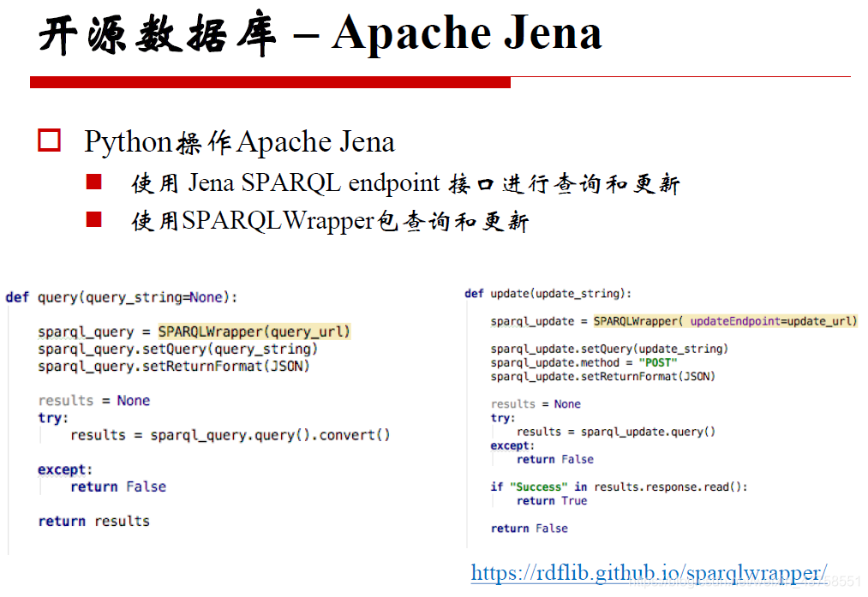Screen dimensions: 868x597
Task: Click the 'try:' keyword in right code block
Action: coord(503,418)
